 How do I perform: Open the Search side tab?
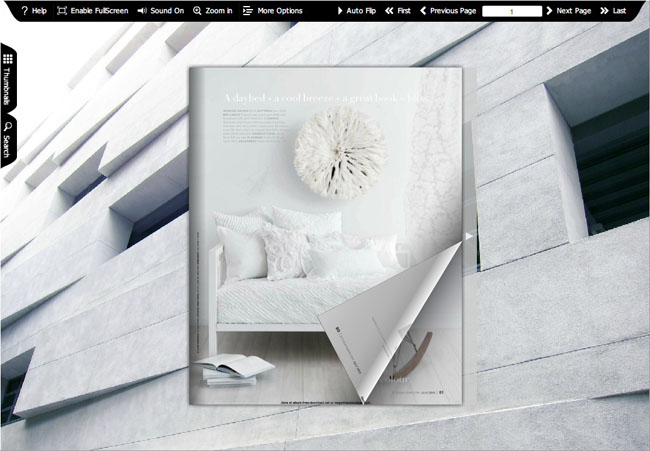(8, 140)
